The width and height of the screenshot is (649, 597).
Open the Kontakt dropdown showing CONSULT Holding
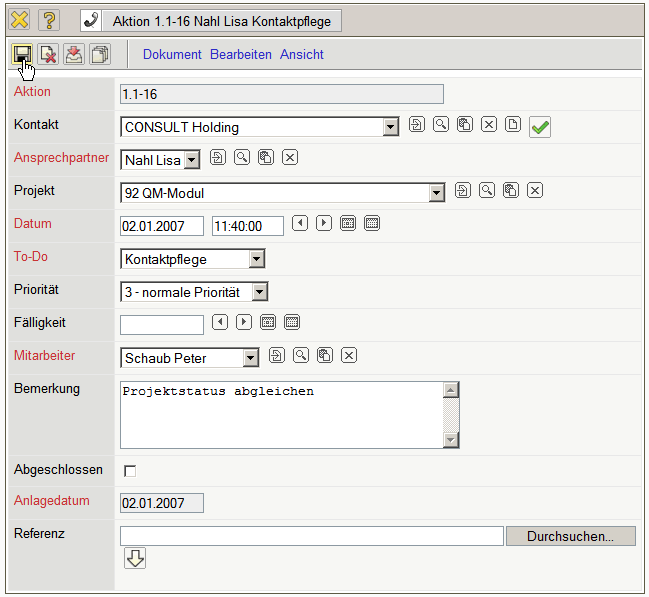coord(391,127)
